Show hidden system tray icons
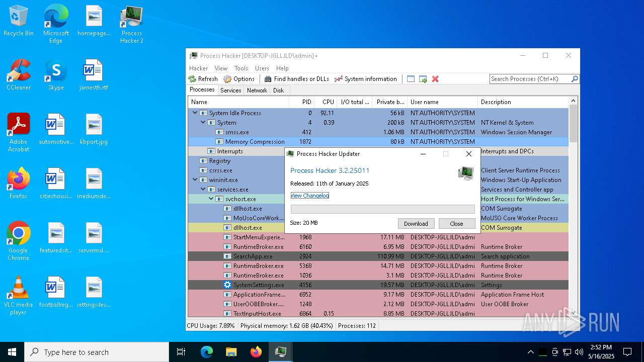This screenshot has height=362, width=644. point(530,352)
